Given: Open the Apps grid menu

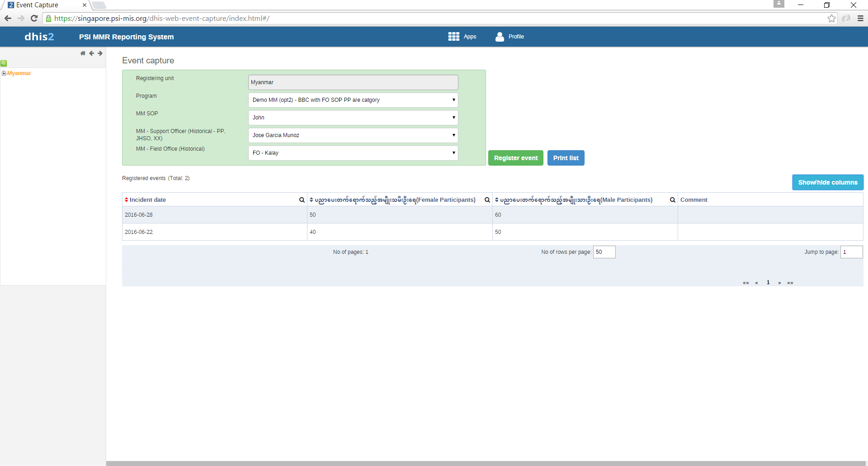Looking at the screenshot, I should [x=453, y=37].
